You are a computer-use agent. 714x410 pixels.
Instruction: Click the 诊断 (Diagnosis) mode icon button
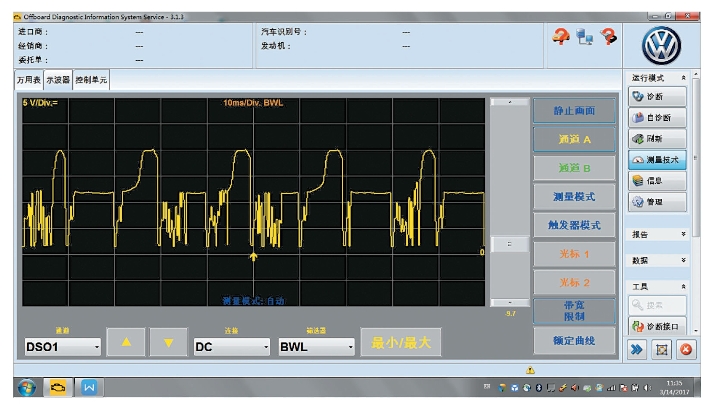click(658, 96)
